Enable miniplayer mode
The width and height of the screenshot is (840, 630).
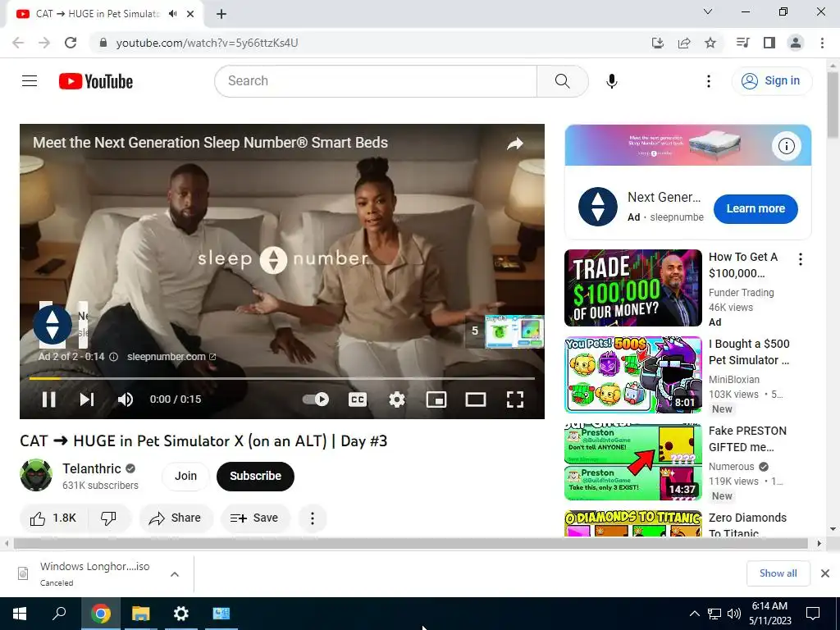(436, 399)
